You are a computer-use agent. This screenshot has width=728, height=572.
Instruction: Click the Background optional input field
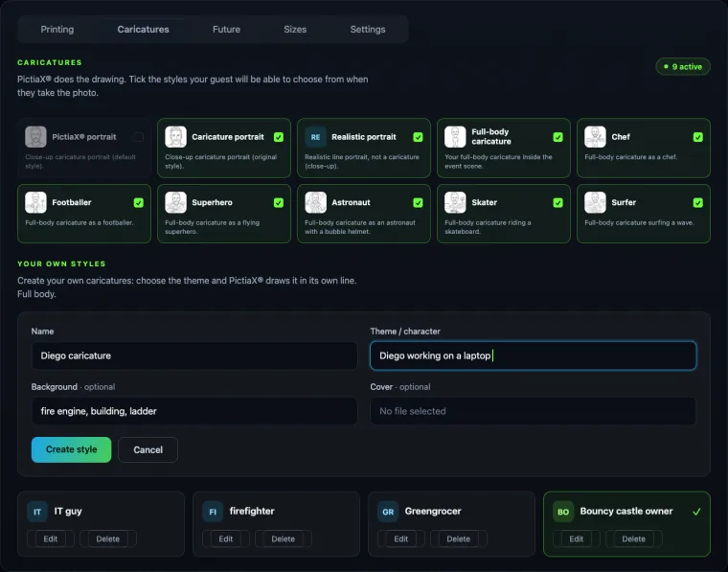tap(194, 411)
